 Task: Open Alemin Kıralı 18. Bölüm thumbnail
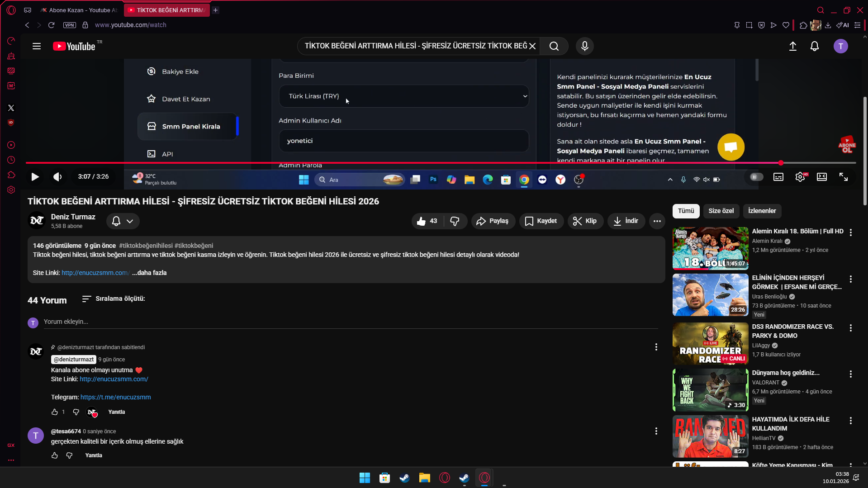point(711,248)
